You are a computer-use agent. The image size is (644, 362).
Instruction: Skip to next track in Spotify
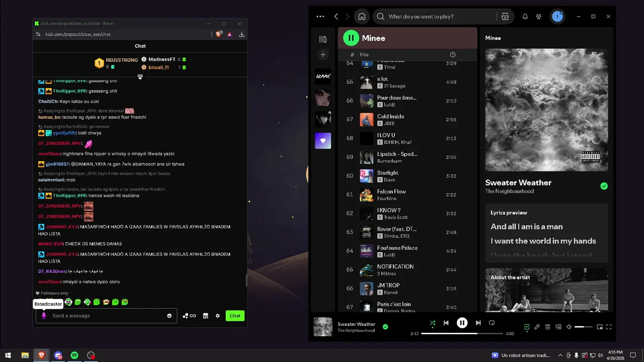tap(478, 323)
